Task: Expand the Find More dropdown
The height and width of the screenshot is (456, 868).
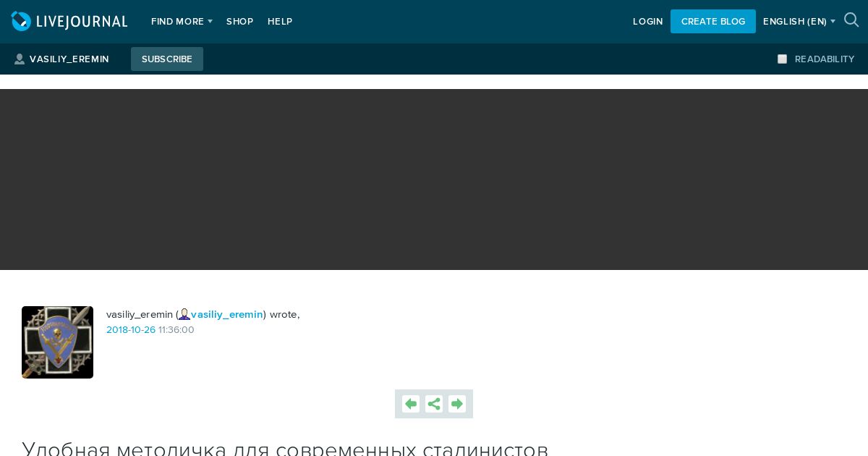Action: point(182,22)
